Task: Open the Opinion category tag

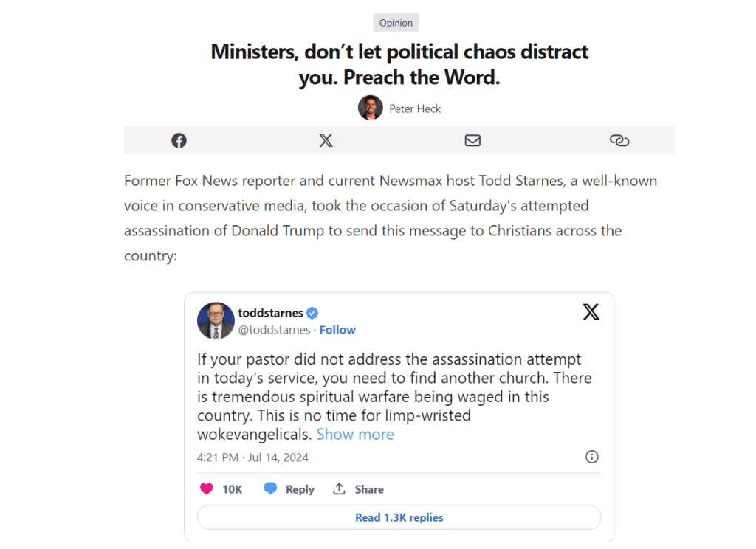Action: point(396,23)
